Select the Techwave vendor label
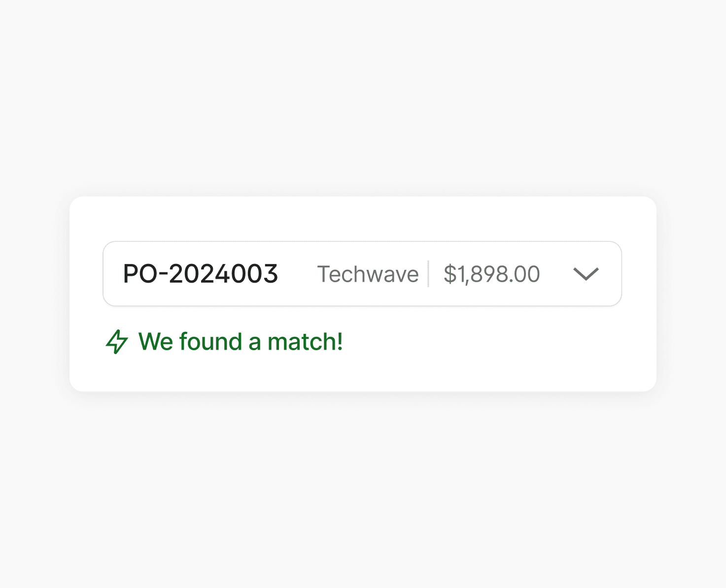 click(368, 274)
